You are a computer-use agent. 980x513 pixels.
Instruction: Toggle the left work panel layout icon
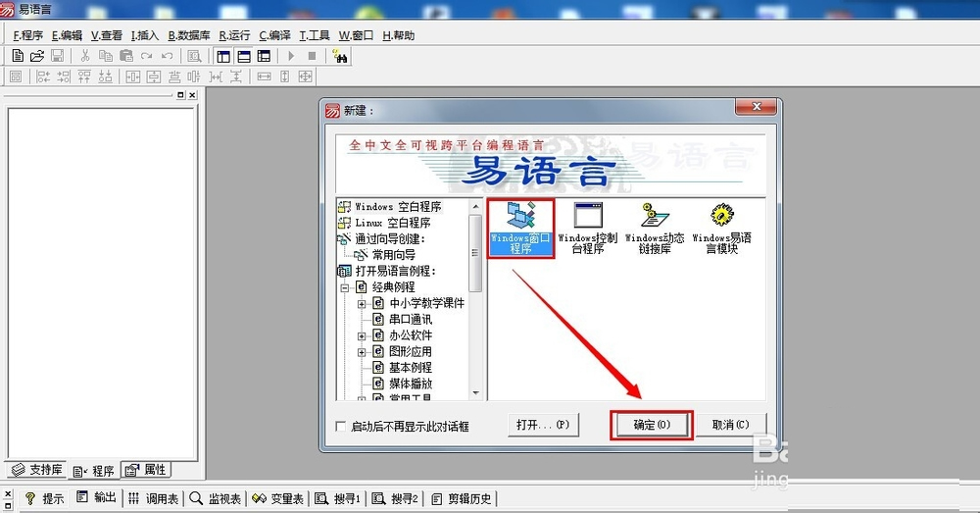223,56
